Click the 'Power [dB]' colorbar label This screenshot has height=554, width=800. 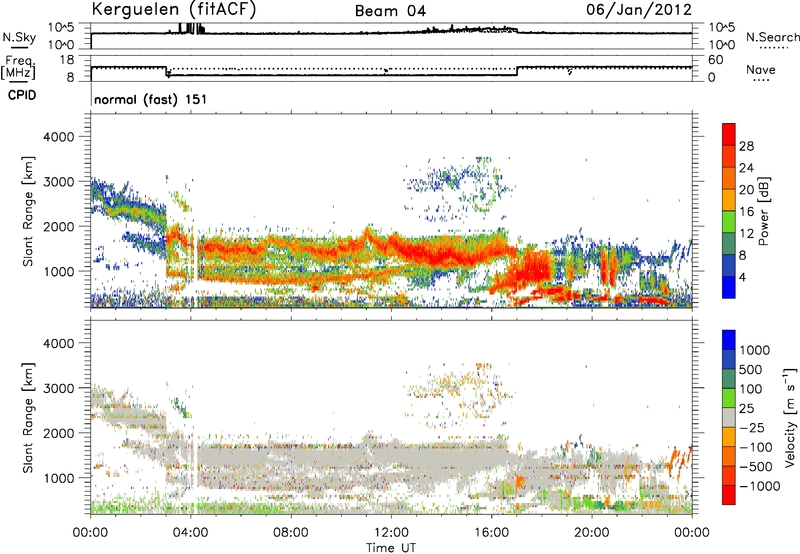click(764, 211)
